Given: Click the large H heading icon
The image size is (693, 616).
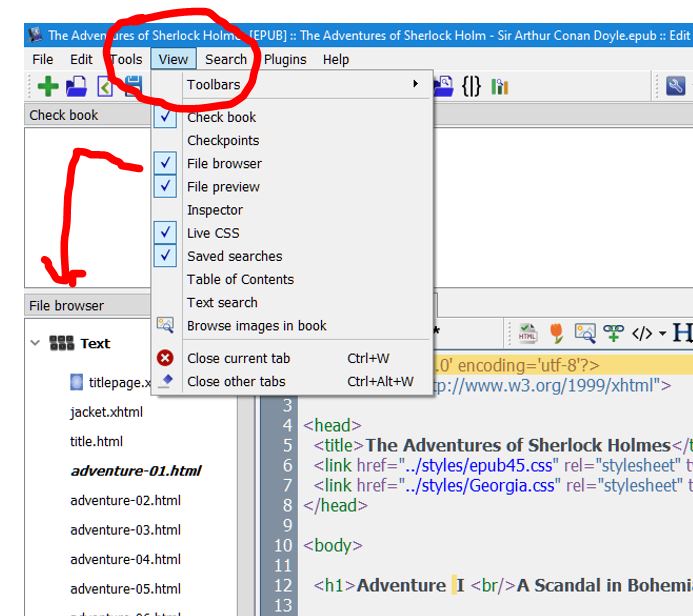Looking at the screenshot, I should click(x=682, y=332).
